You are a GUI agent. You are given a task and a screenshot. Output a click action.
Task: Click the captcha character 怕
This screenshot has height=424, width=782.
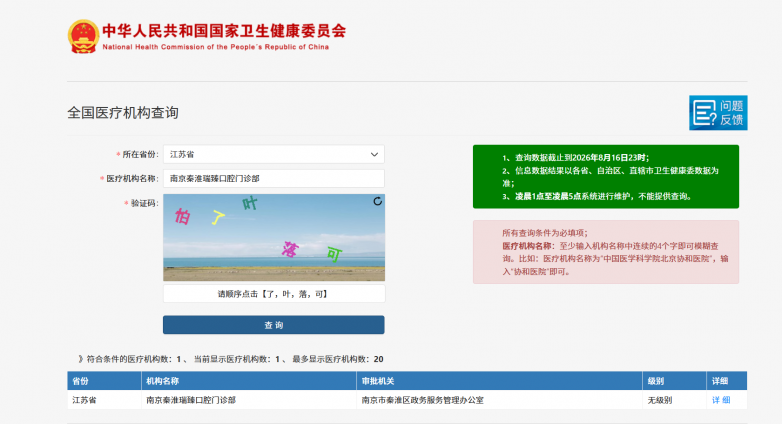click(183, 216)
